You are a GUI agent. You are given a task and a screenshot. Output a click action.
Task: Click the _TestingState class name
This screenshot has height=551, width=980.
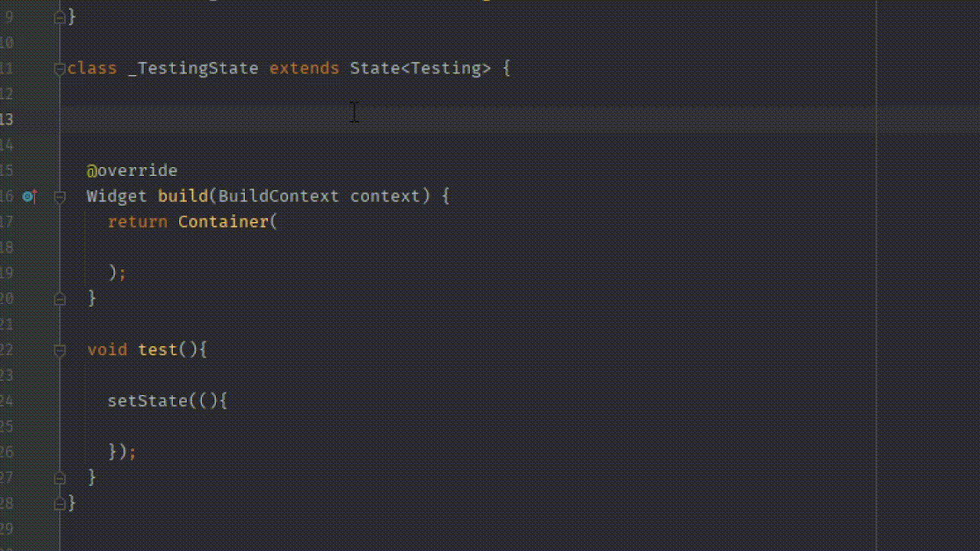193,69
